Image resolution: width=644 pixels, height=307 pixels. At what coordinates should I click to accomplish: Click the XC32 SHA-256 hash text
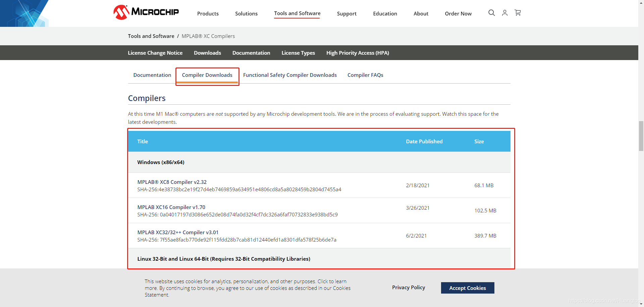click(x=237, y=240)
